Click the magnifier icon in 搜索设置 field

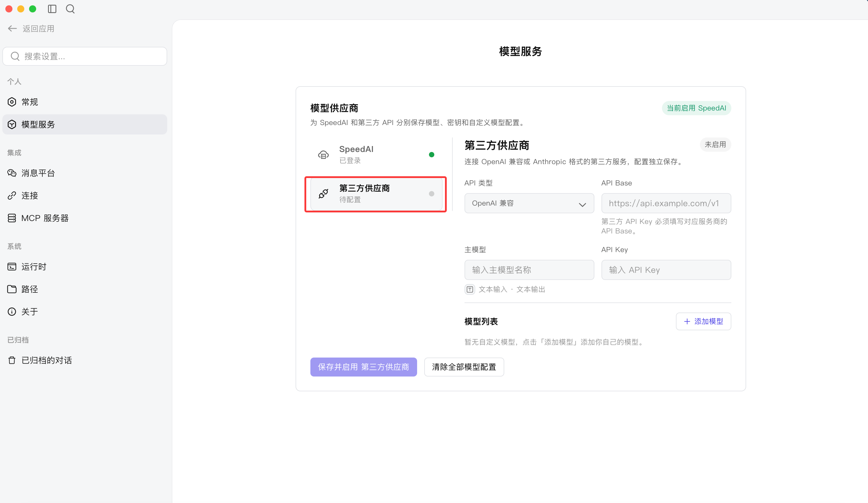(15, 56)
